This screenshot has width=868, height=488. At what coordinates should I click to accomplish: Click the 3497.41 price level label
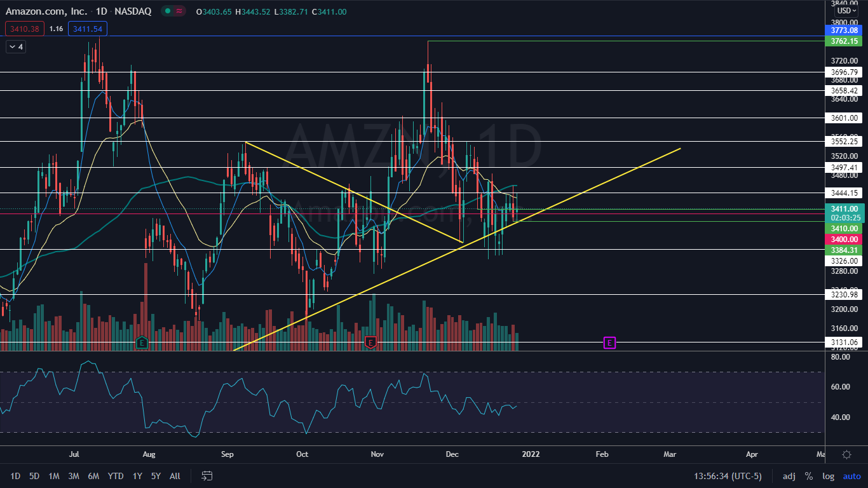(843, 168)
